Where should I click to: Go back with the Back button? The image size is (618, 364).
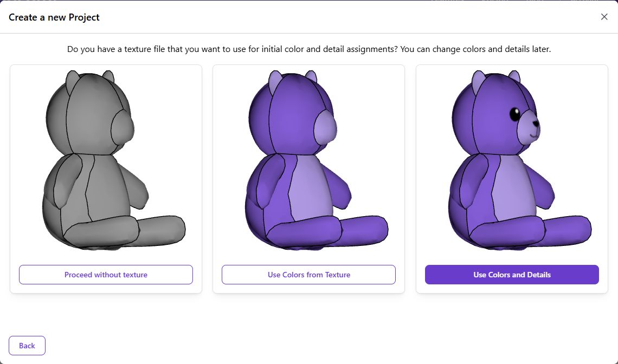[x=27, y=346]
